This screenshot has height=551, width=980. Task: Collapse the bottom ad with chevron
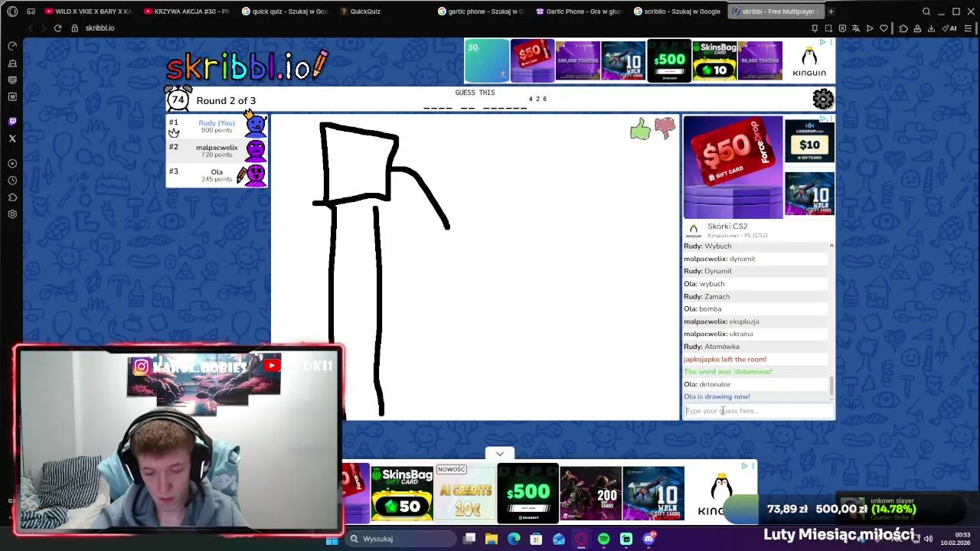tap(500, 454)
